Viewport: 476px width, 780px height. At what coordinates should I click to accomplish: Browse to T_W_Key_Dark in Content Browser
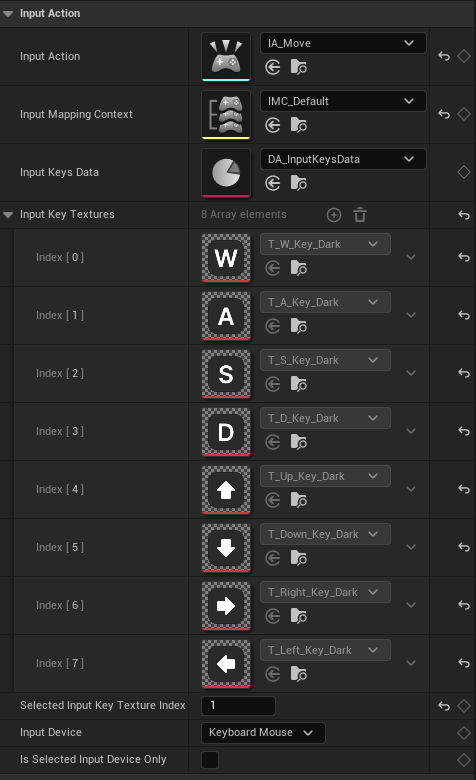coord(298,269)
